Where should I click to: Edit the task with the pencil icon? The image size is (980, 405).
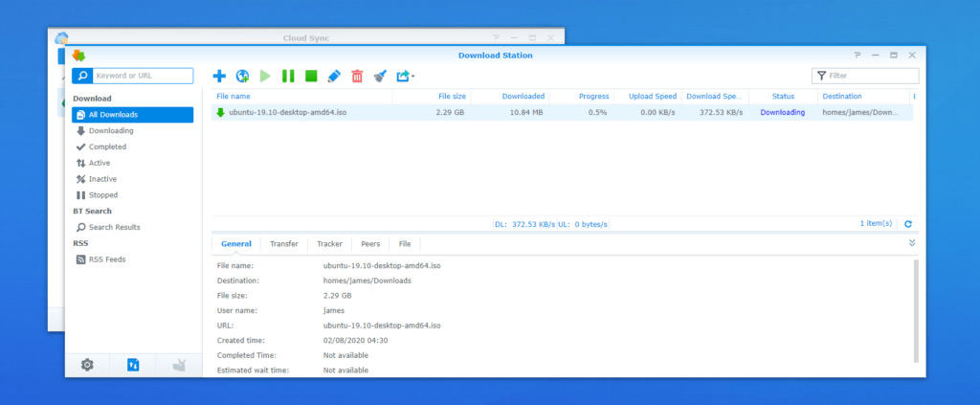tap(334, 76)
